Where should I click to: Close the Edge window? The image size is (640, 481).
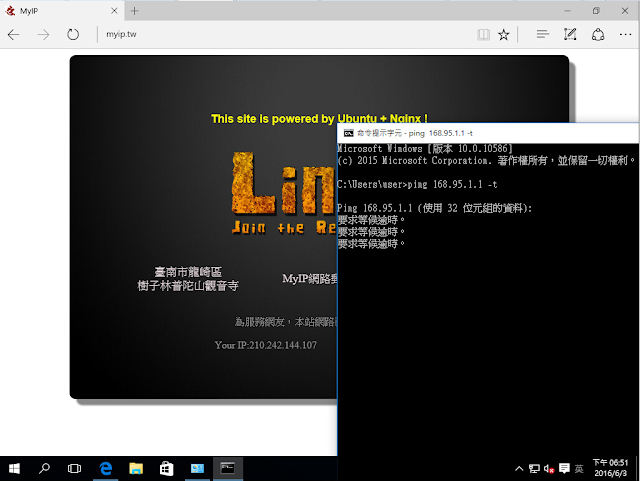tap(625, 11)
